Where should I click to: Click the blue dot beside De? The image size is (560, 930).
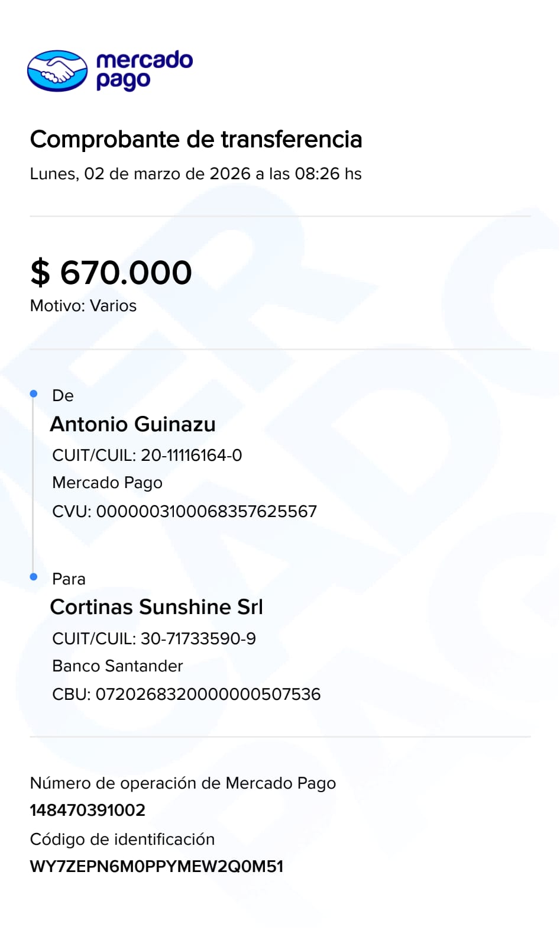34,394
